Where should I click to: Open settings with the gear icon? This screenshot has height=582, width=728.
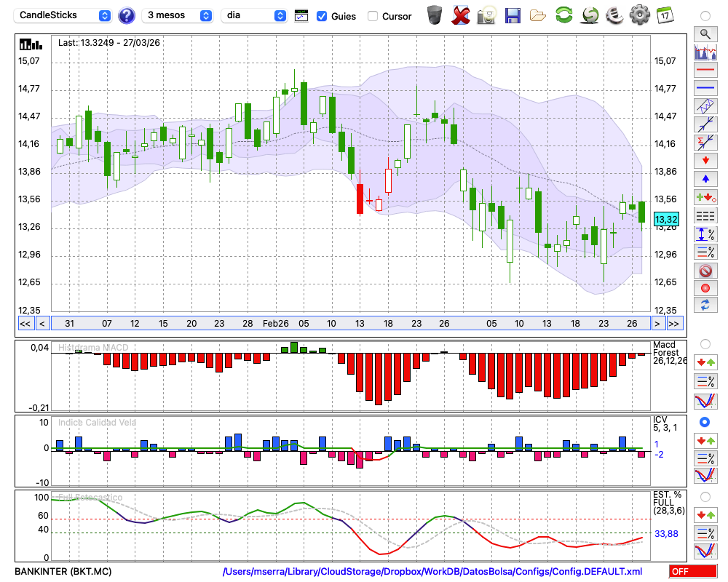point(640,15)
